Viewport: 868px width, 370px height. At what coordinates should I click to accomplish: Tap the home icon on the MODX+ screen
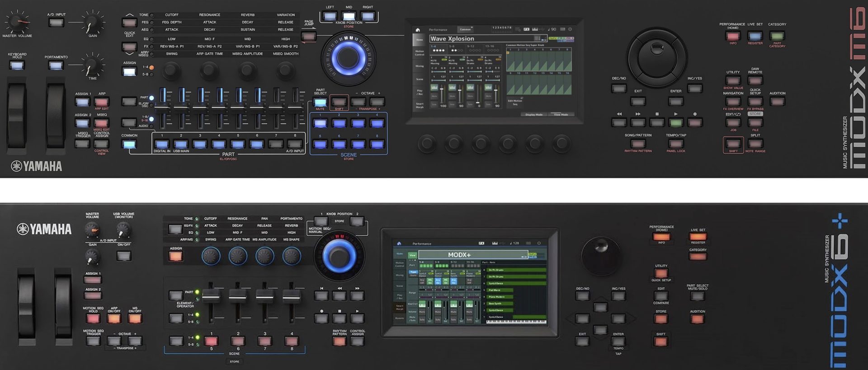click(x=399, y=244)
